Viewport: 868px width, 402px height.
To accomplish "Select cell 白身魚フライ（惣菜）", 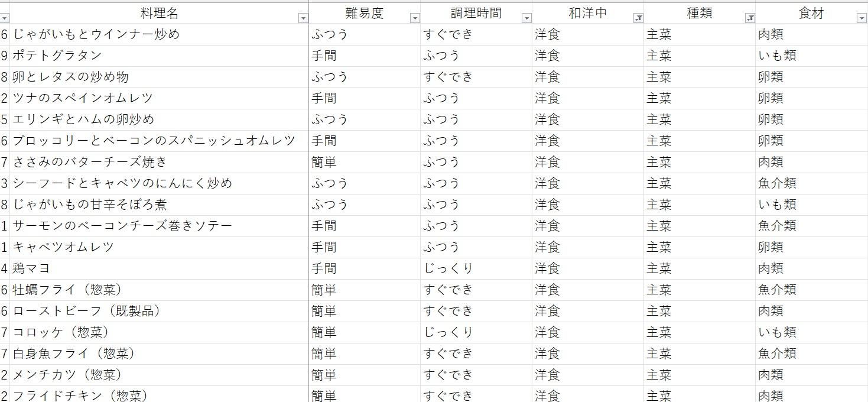I will pos(160,354).
